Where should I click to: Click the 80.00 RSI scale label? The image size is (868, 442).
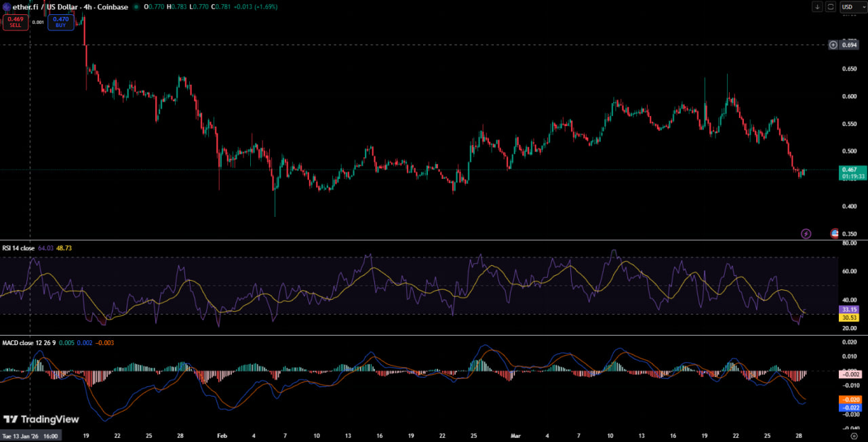pyautogui.click(x=849, y=243)
